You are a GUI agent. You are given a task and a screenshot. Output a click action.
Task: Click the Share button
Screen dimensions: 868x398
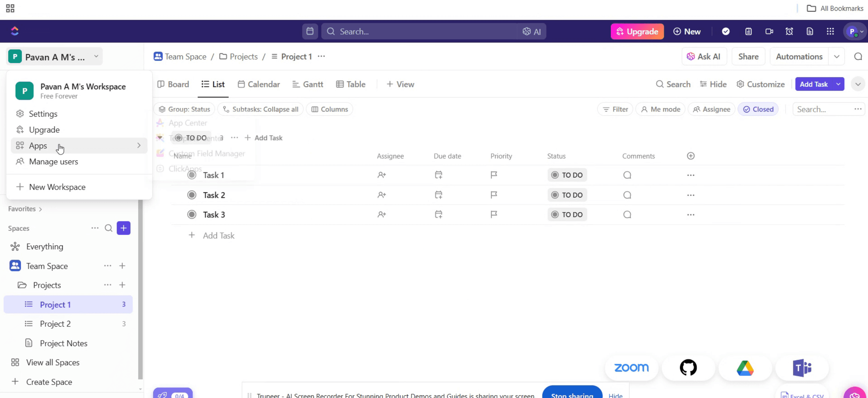[748, 57]
